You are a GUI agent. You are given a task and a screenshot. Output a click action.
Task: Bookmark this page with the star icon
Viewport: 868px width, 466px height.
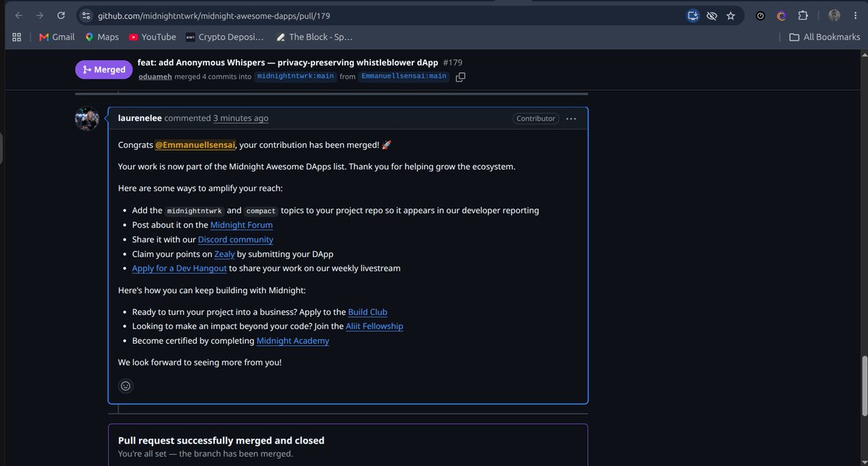point(731,15)
